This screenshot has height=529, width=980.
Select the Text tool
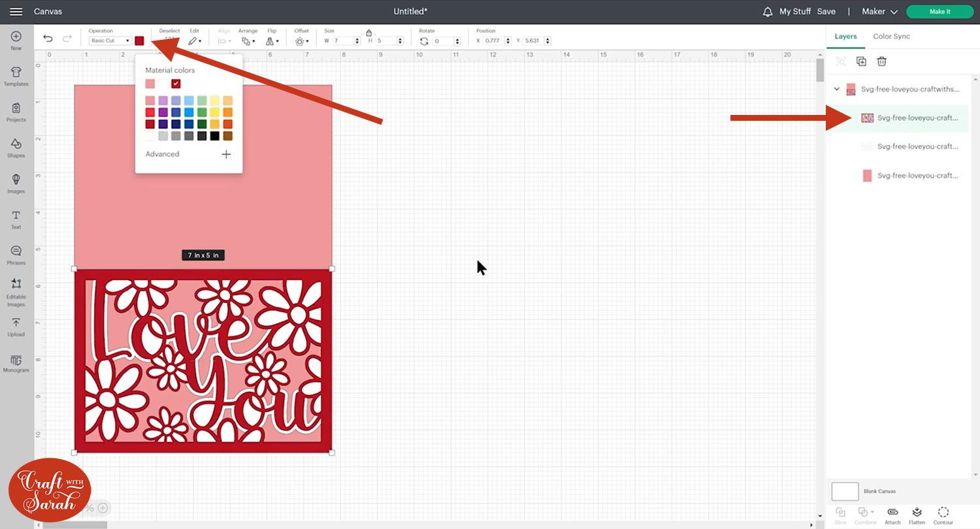coord(16,219)
